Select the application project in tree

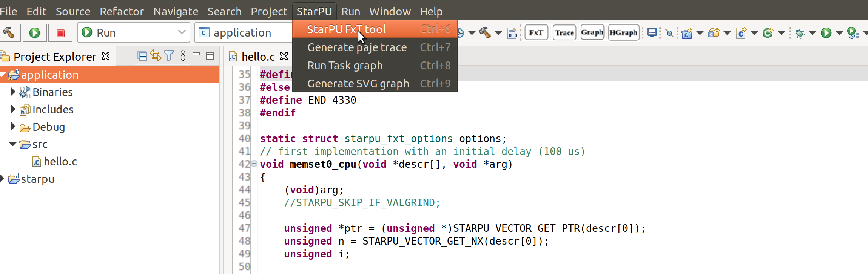click(x=109, y=75)
